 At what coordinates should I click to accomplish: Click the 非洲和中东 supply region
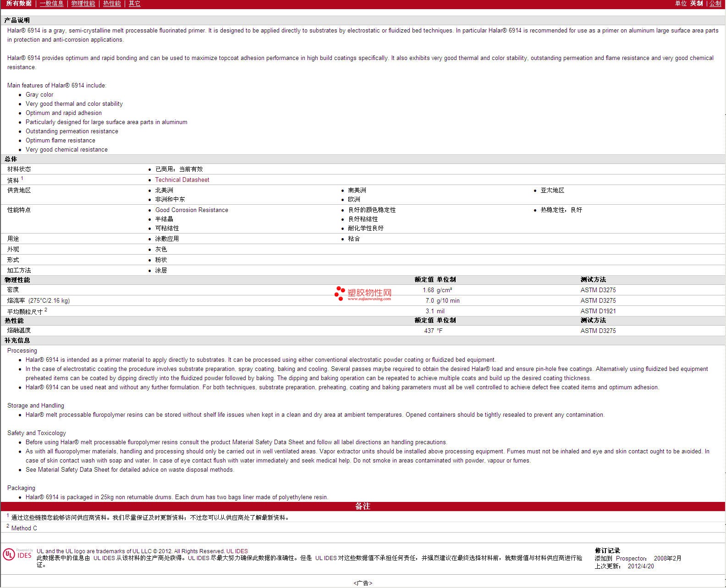click(170, 200)
